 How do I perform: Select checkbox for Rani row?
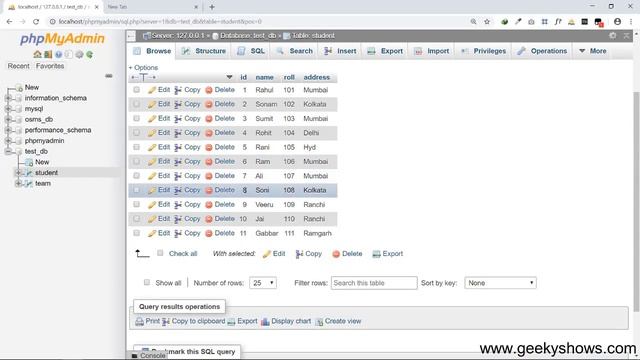(x=136, y=147)
